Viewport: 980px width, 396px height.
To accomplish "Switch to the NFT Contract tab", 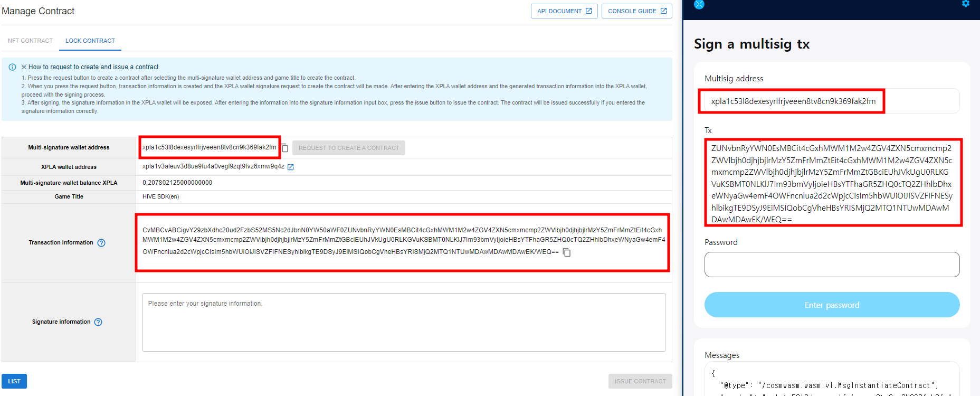I will pos(30,41).
